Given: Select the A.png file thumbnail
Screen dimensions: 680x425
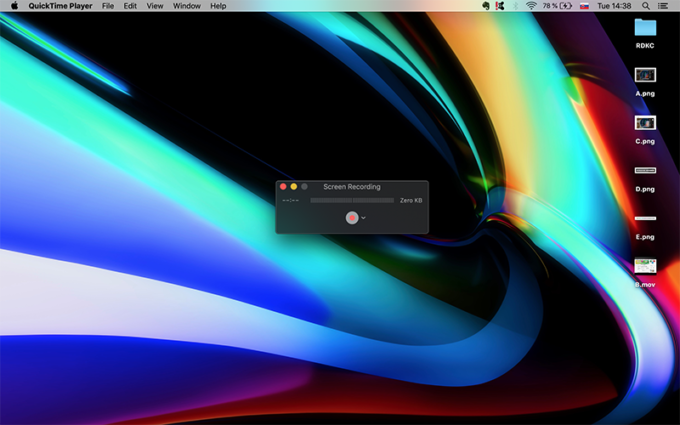Looking at the screenshot, I should click(645, 75).
